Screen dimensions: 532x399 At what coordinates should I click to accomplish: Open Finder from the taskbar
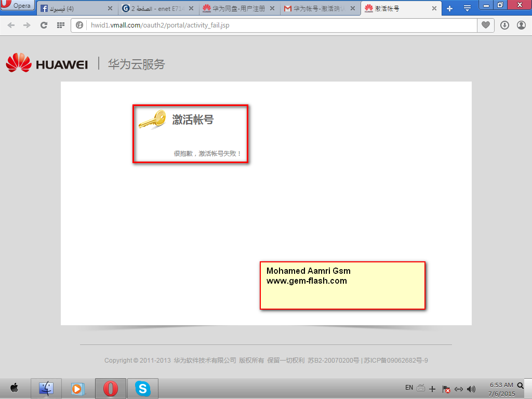click(x=46, y=389)
